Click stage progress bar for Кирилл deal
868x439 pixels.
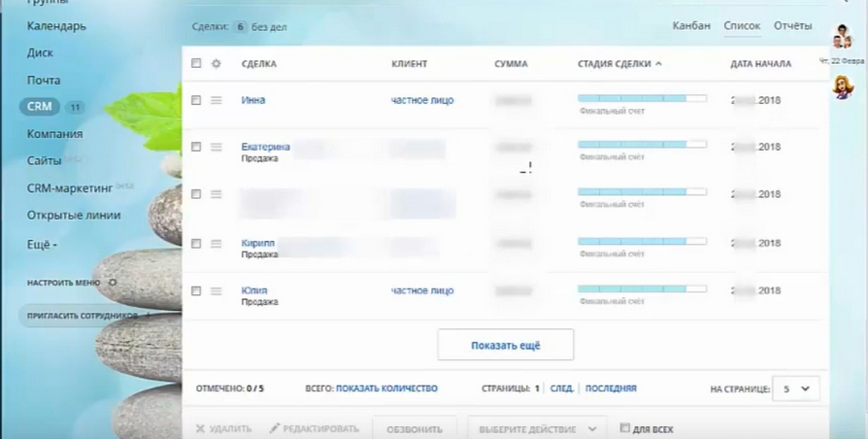tap(642, 242)
